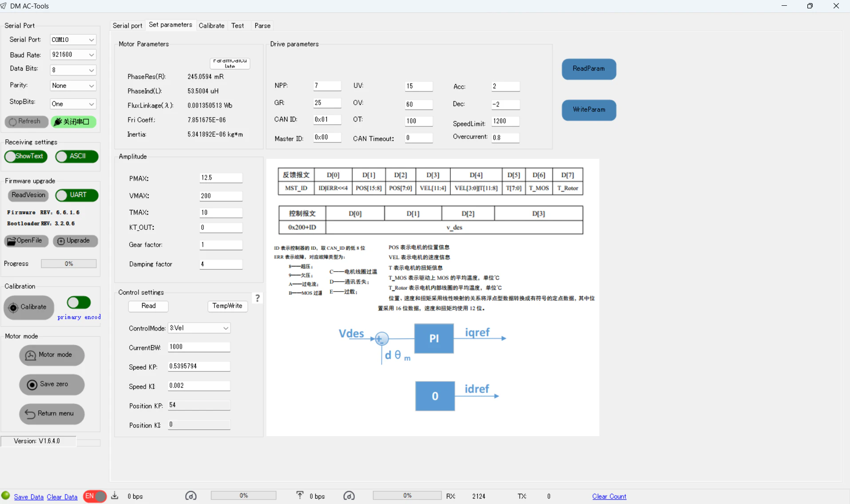Open the StopBits dropdown
This screenshot has width=850, height=504.
tap(73, 104)
